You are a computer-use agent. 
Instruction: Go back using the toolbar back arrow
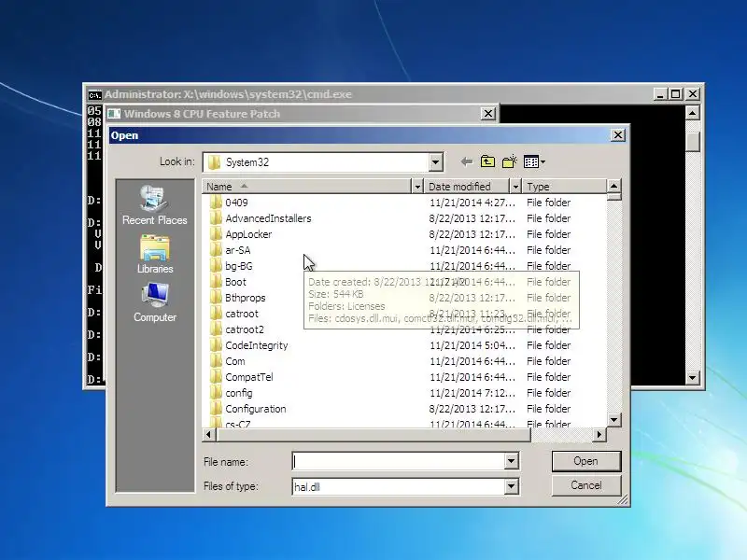467,161
